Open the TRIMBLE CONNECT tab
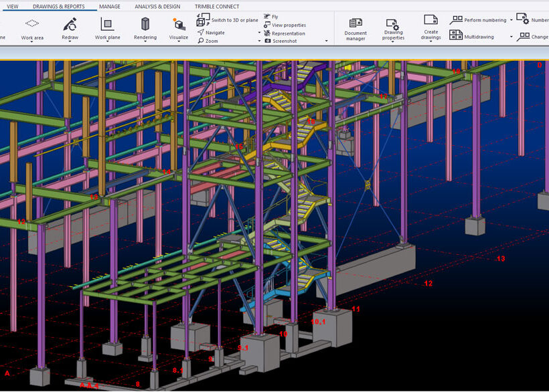Screen dimensions: 549x392 tap(217, 7)
